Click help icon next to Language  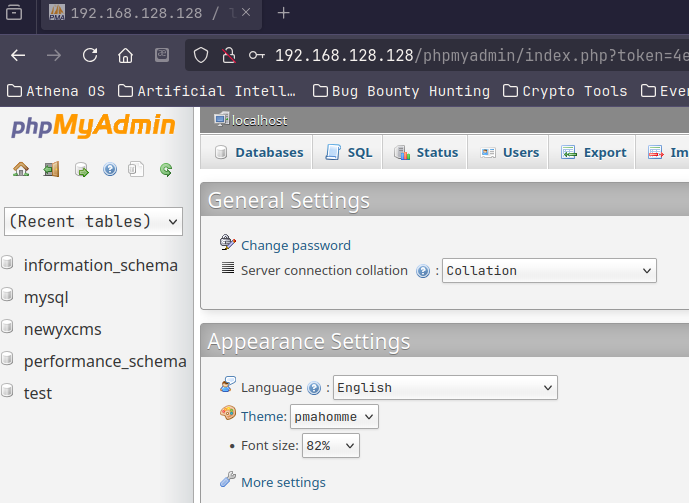(314, 388)
